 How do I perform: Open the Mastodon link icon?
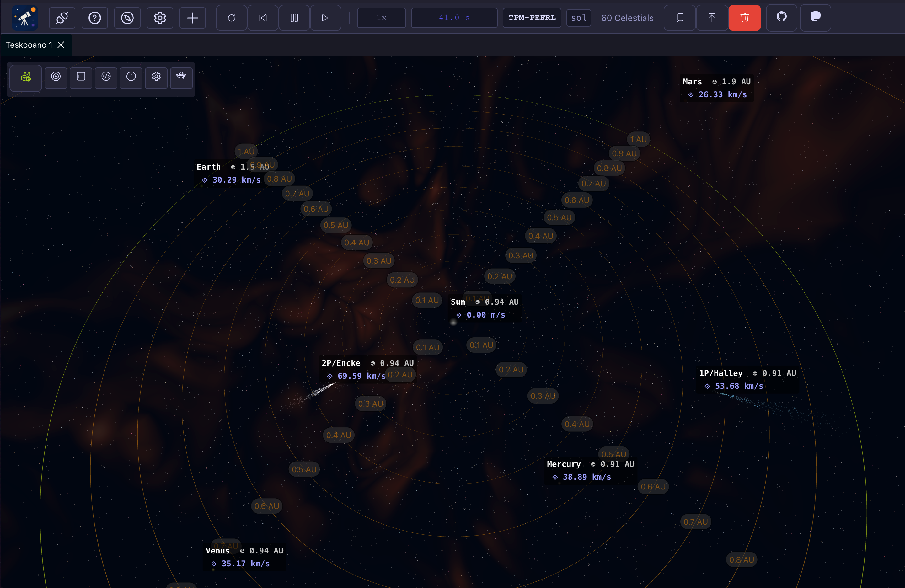point(815,18)
